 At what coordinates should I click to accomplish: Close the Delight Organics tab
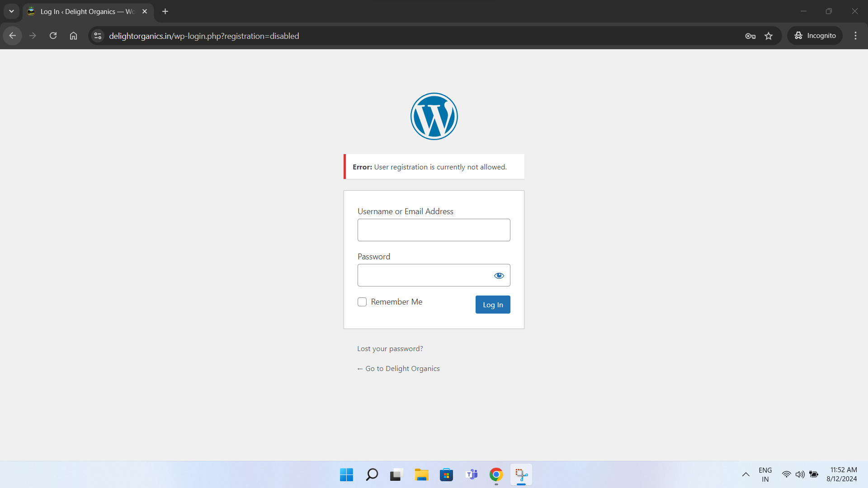145,11
